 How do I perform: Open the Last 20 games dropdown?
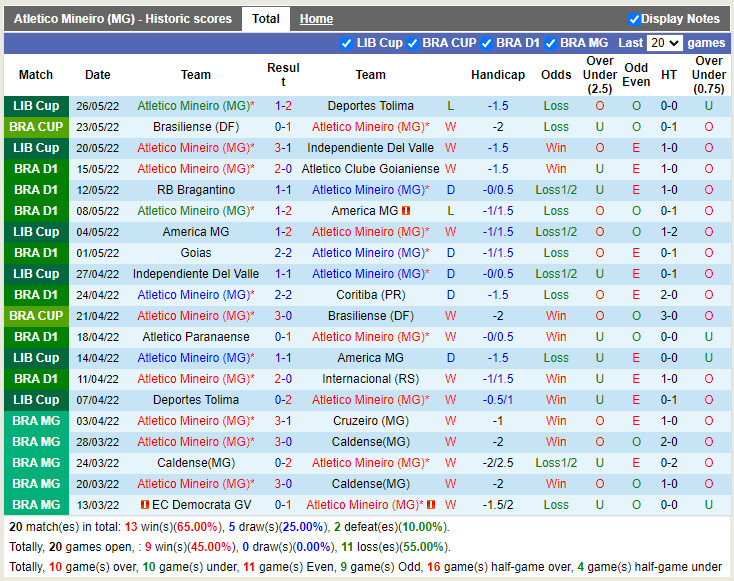pos(664,43)
